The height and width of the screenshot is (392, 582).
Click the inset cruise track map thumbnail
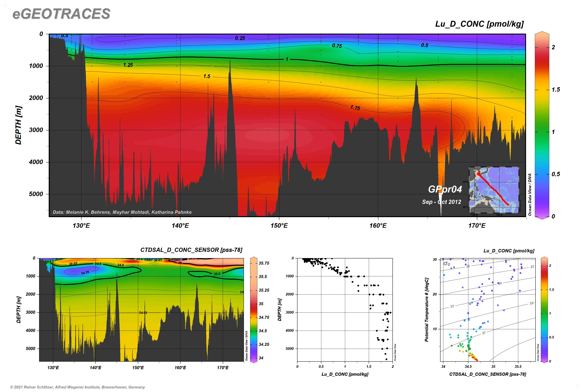pyautogui.click(x=494, y=190)
